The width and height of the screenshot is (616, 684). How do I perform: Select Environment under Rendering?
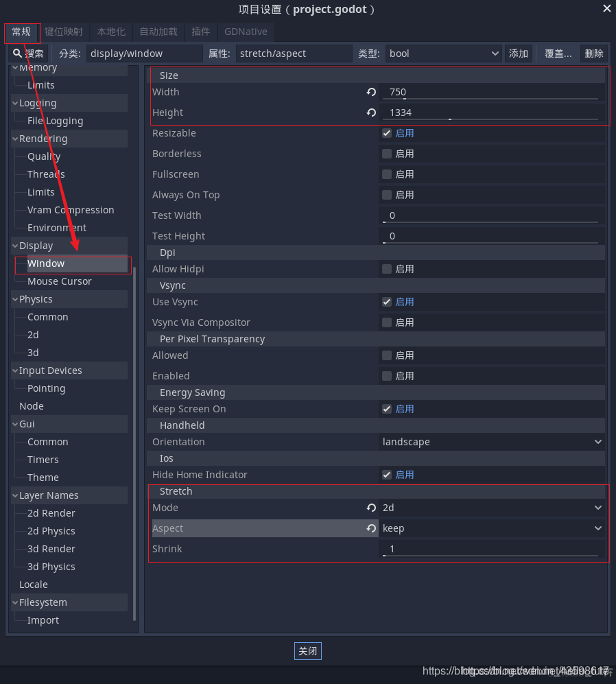pyautogui.click(x=57, y=228)
